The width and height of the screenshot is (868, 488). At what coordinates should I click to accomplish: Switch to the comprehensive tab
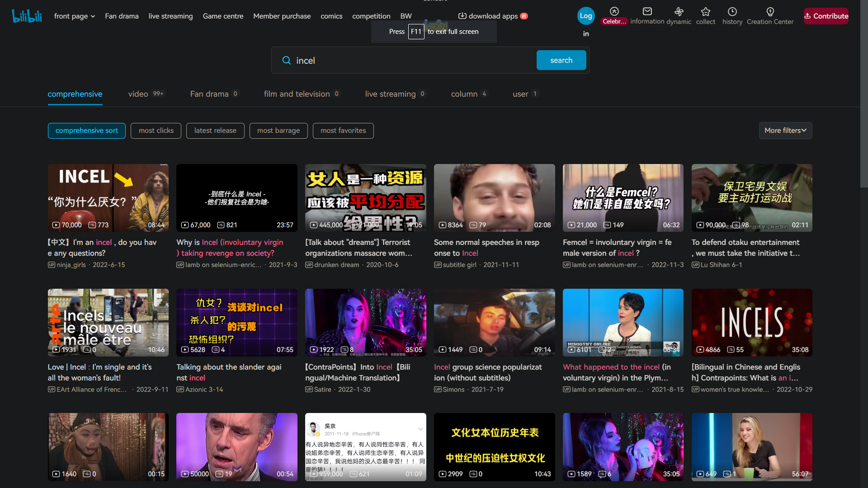click(x=75, y=94)
